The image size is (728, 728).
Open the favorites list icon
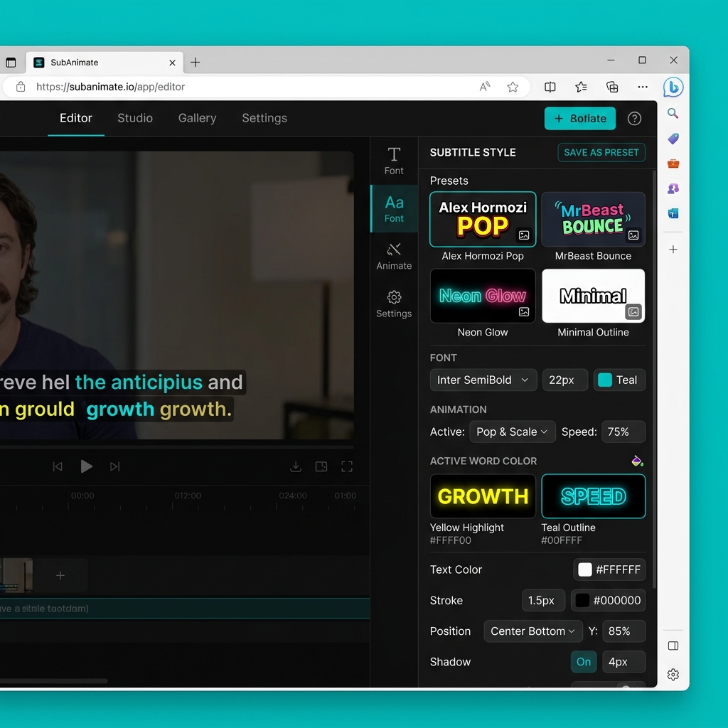581,87
